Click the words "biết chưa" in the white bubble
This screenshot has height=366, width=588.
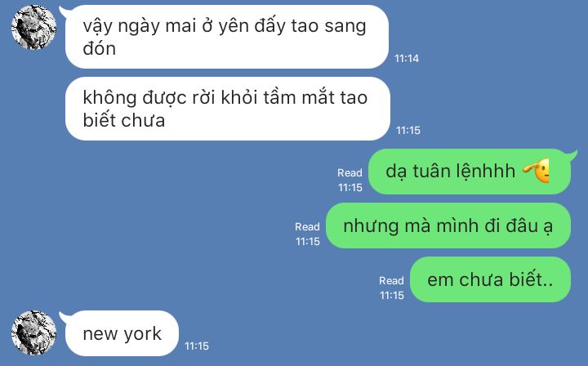[124, 120]
